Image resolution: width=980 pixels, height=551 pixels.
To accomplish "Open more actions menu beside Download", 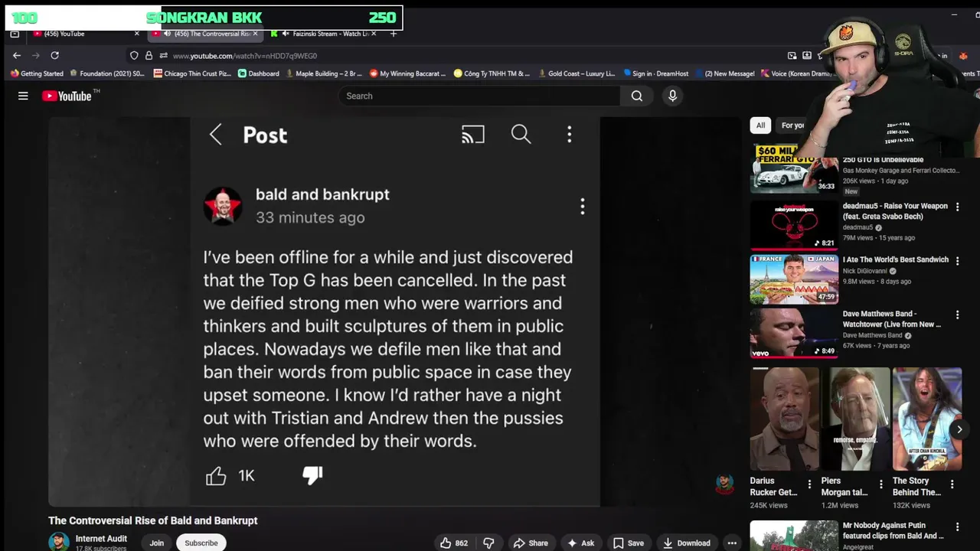I will 732,543.
